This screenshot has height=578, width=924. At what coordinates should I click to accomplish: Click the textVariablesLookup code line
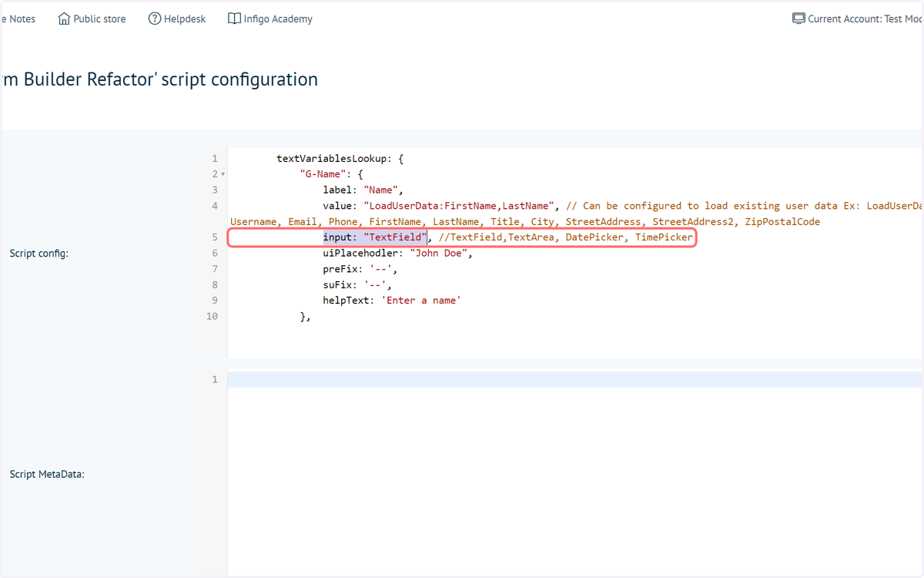(x=340, y=159)
